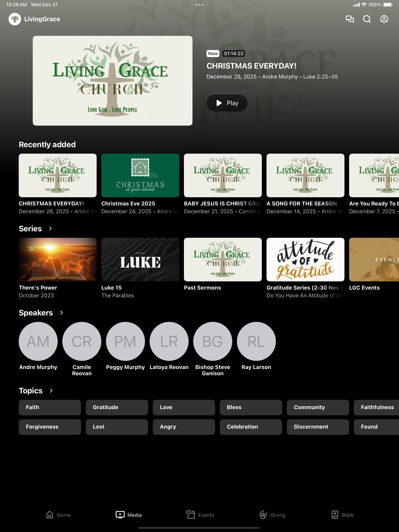Switch to the Bible tab
This screenshot has height=532, width=399.
[x=342, y=515]
